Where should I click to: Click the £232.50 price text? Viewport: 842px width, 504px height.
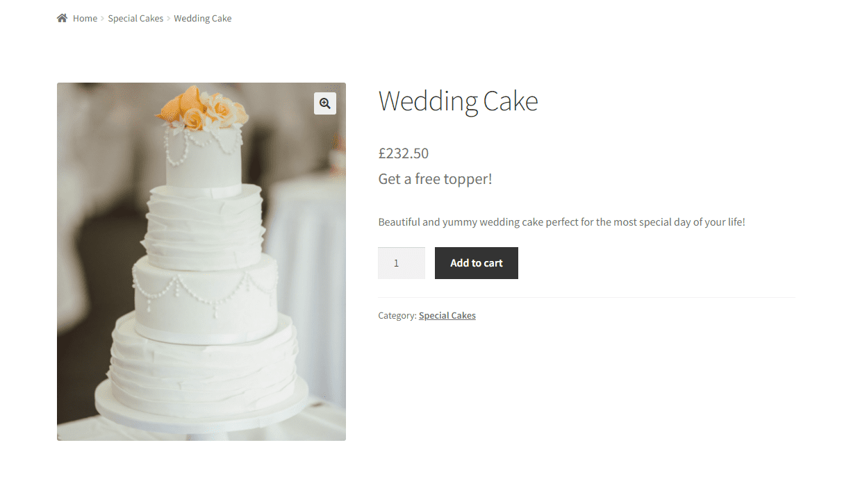[x=404, y=153]
